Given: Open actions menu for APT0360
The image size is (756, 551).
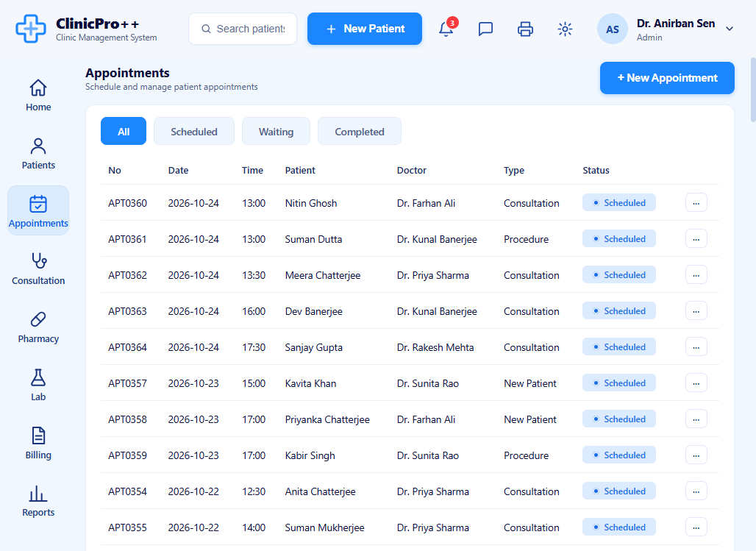Looking at the screenshot, I should coord(696,202).
